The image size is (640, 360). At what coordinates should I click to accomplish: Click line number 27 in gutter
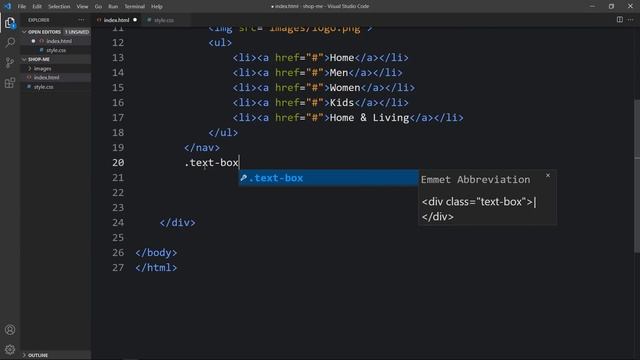(118, 267)
